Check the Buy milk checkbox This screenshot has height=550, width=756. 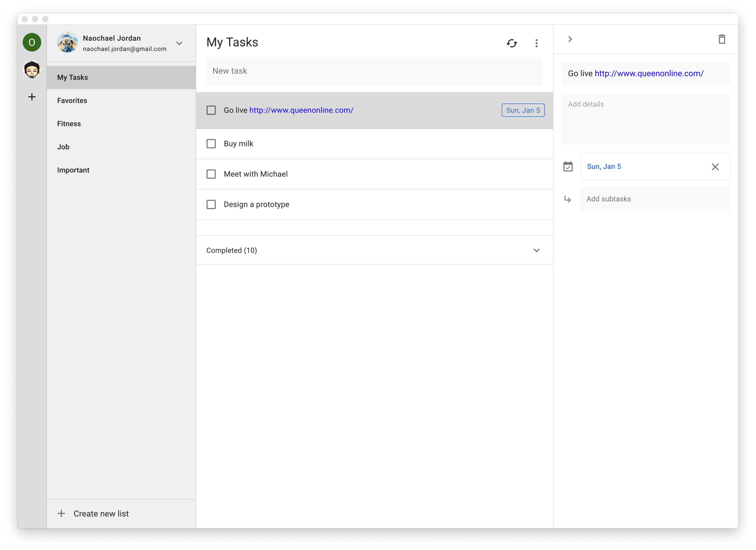coord(211,144)
